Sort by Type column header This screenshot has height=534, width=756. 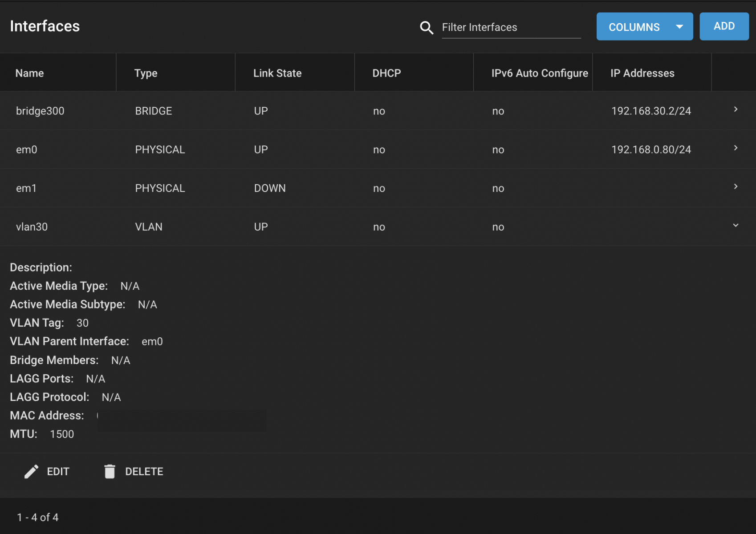click(146, 73)
